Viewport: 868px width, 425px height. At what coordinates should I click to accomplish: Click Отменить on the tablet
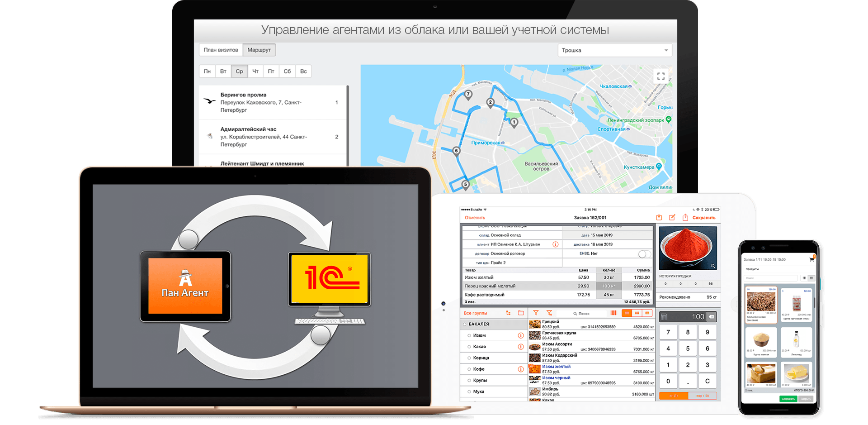click(475, 218)
